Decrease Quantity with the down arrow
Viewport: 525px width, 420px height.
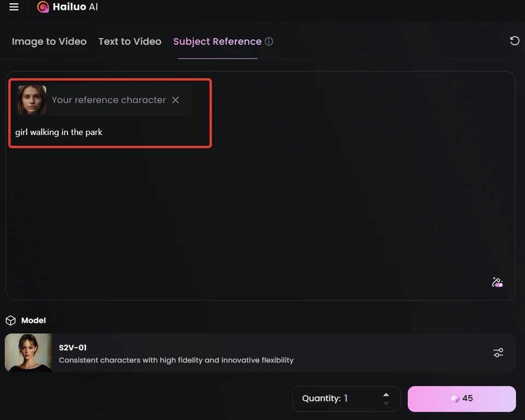coord(386,404)
